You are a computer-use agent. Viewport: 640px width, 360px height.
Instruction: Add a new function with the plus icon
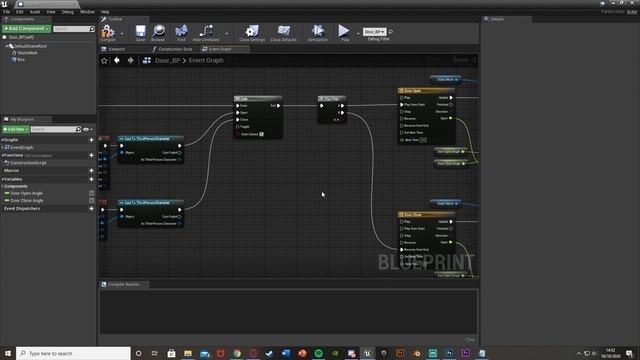[x=91, y=155]
